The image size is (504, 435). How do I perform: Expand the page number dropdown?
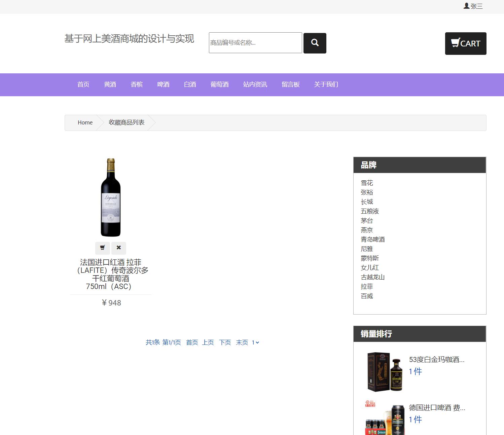tap(256, 342)
